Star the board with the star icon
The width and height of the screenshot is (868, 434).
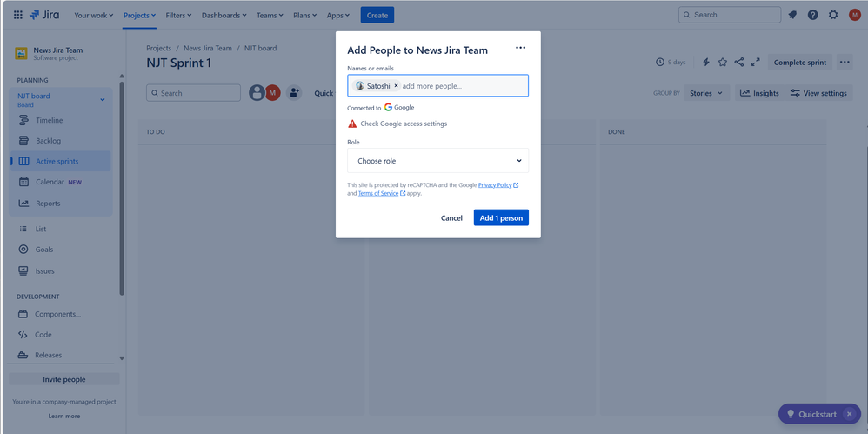(x=723, y=62)
